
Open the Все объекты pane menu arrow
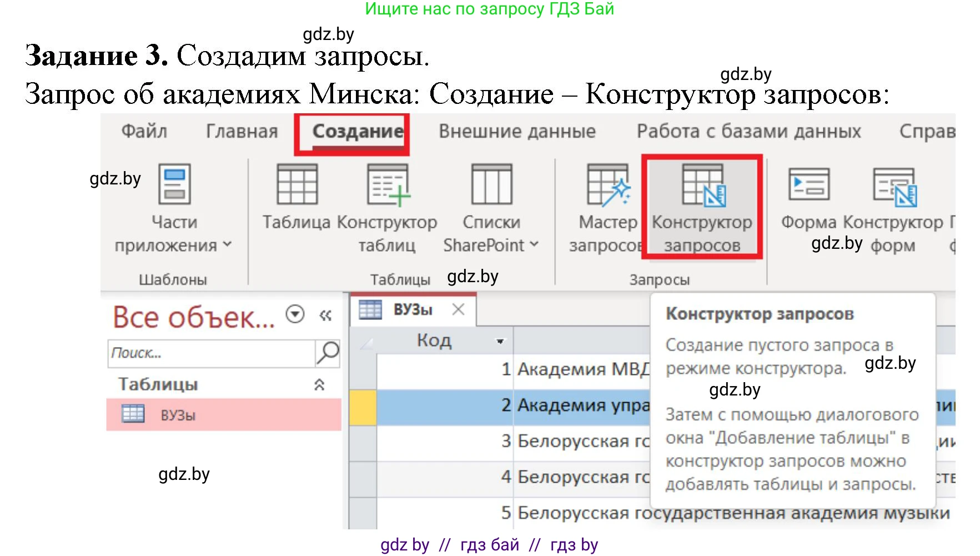(x=295, y=314)
